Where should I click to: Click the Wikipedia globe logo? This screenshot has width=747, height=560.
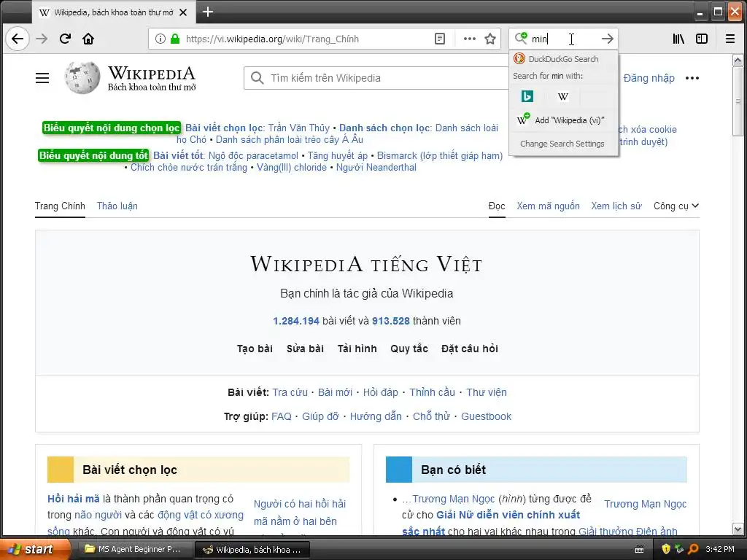82,77
